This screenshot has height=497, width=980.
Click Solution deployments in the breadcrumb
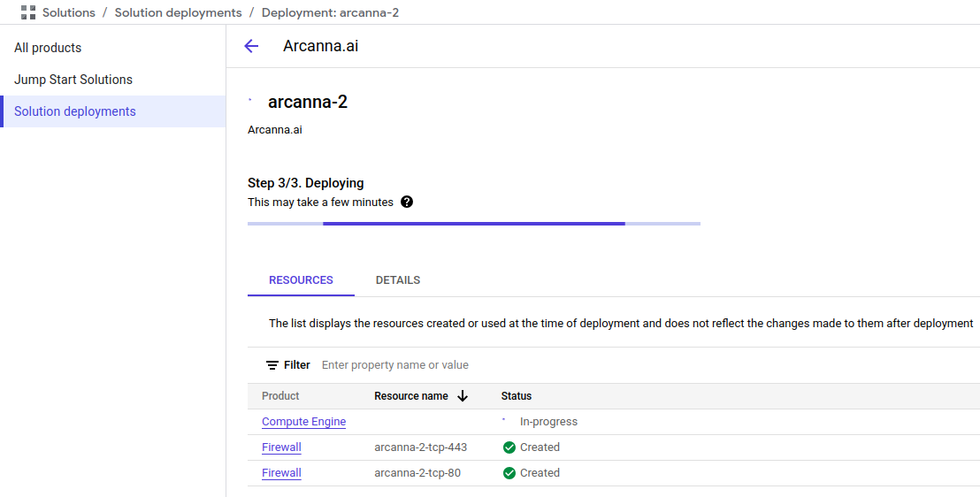(178, 12)
